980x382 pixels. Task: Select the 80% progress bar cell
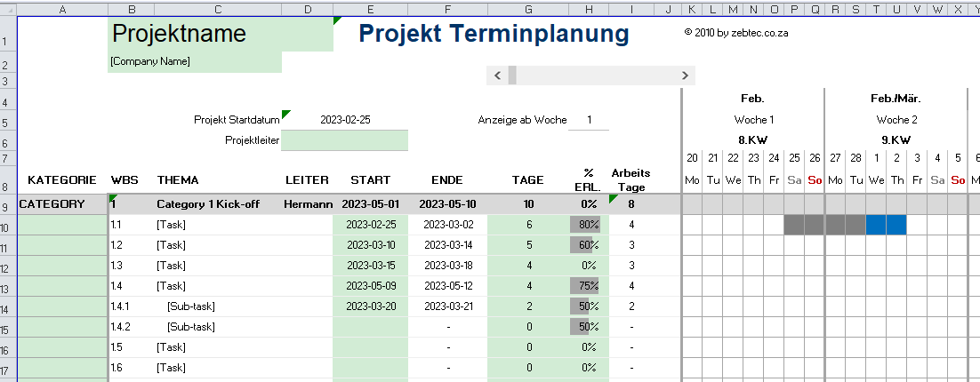click(587, 225)
